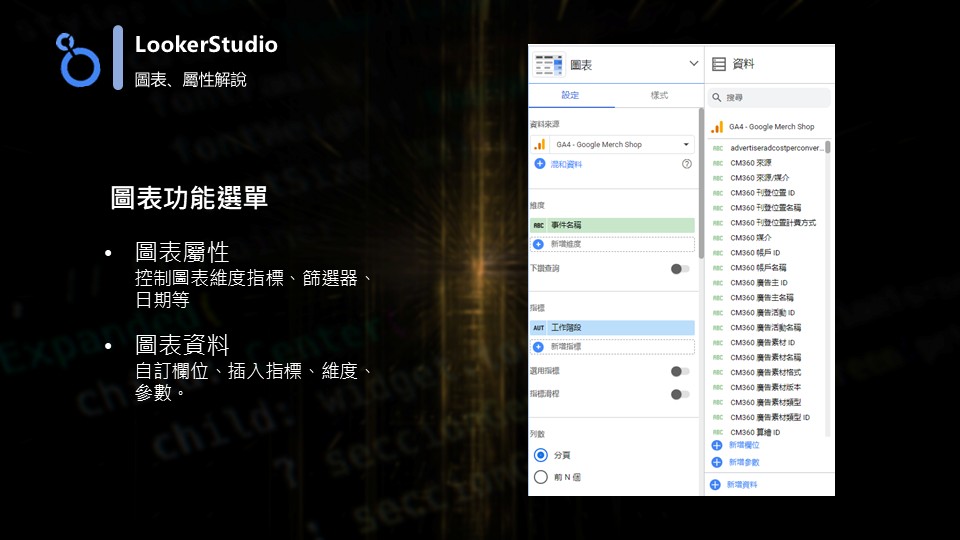Click the help question mark icon
Viewport: 960px width, 540px height.
(x=687, y=164)
